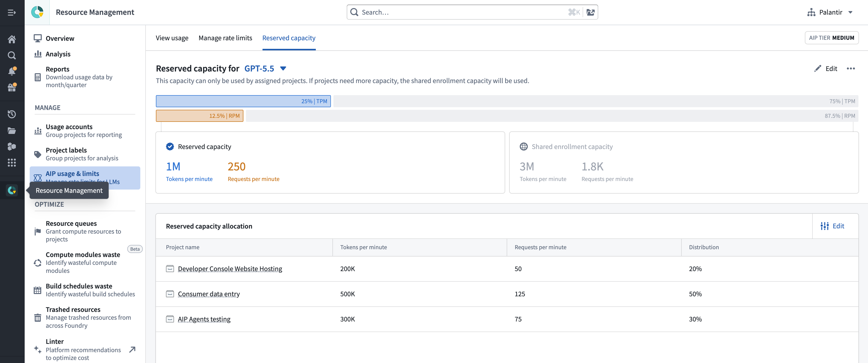The image size is (868, 363).
Task: Open Trashed resources in the sidebar
Action: point(85,317)
